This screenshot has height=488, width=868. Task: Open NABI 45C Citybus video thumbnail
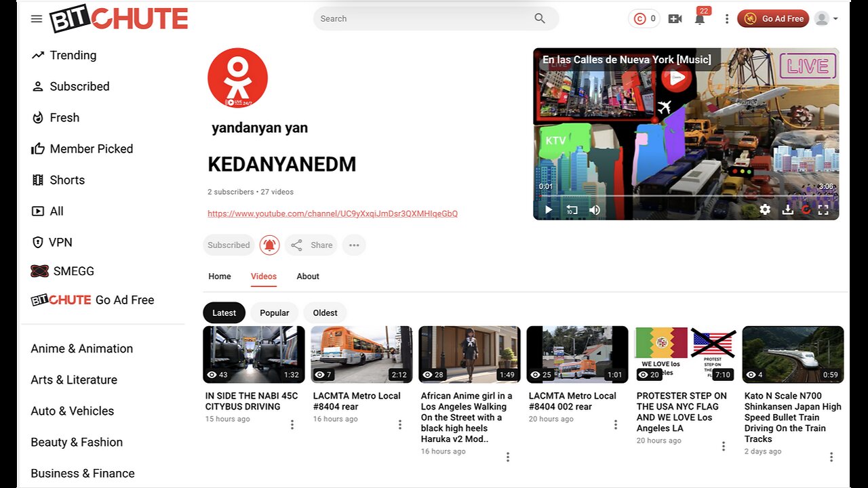pyautogui.click(x=254, y=354)
